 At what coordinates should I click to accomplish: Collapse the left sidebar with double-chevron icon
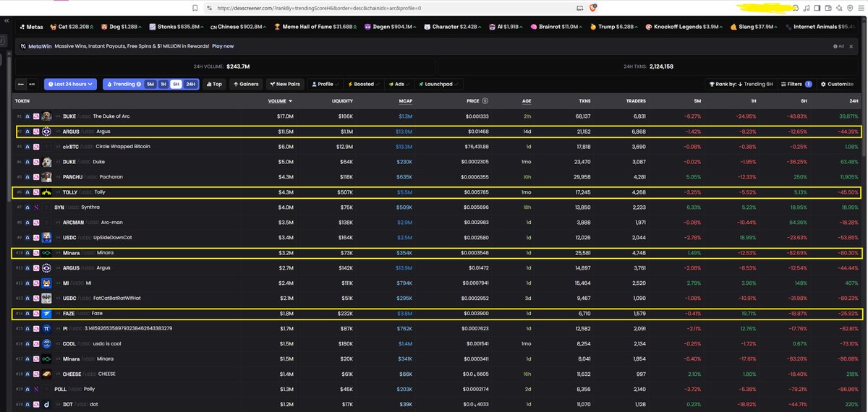5,21
